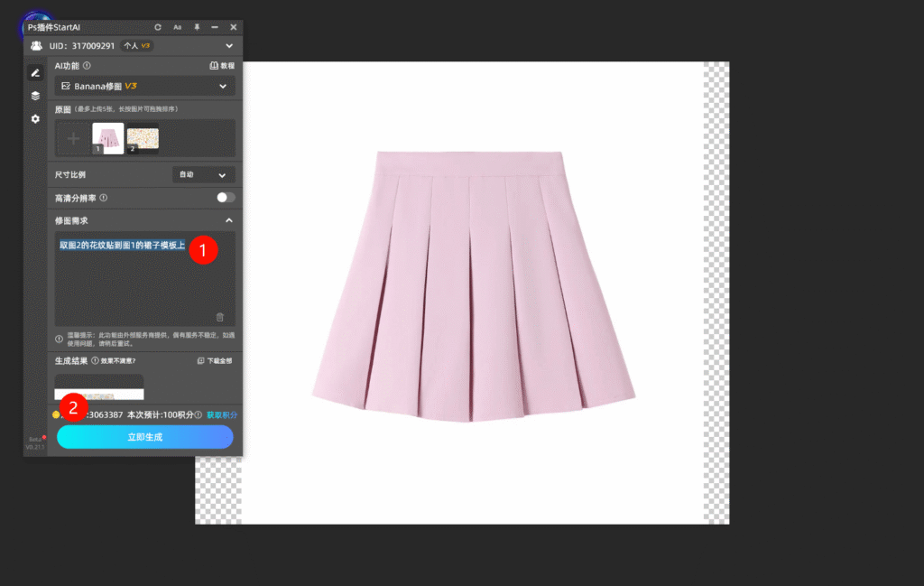Click inside the 修图需求 prompt text box

144,284
